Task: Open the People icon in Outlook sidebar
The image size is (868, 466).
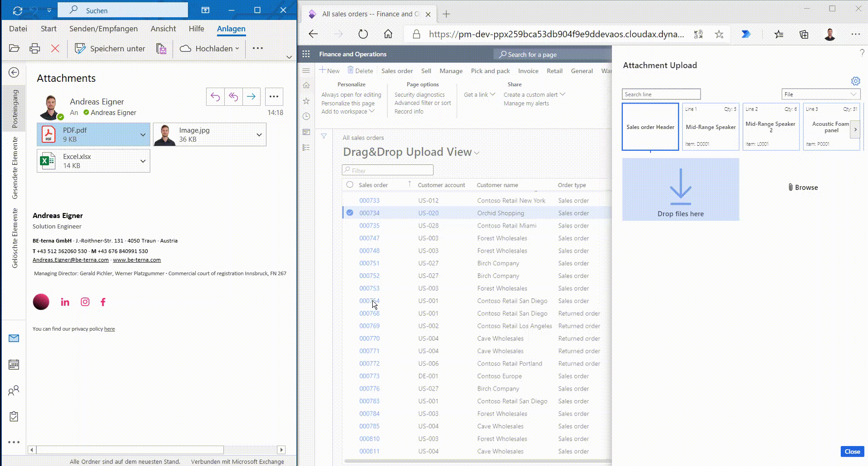Action: pos(14,391)
